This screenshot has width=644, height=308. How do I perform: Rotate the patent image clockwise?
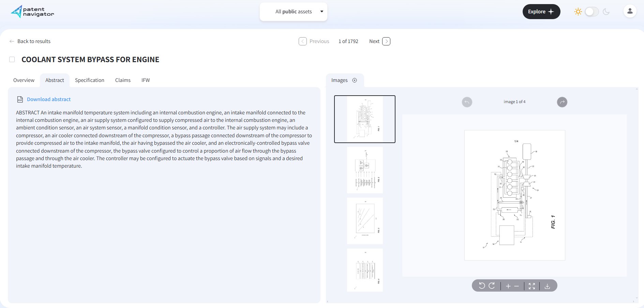point(492,286)
